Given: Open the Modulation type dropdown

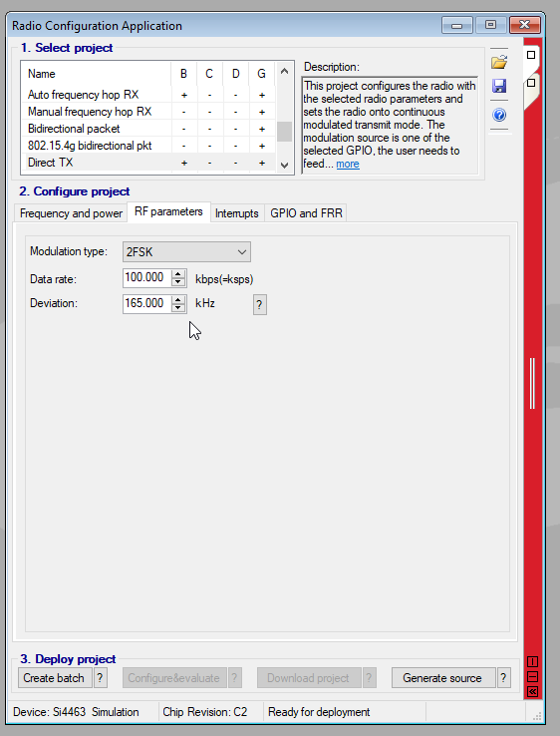Looking at the screenshot, I should [186, 252].
